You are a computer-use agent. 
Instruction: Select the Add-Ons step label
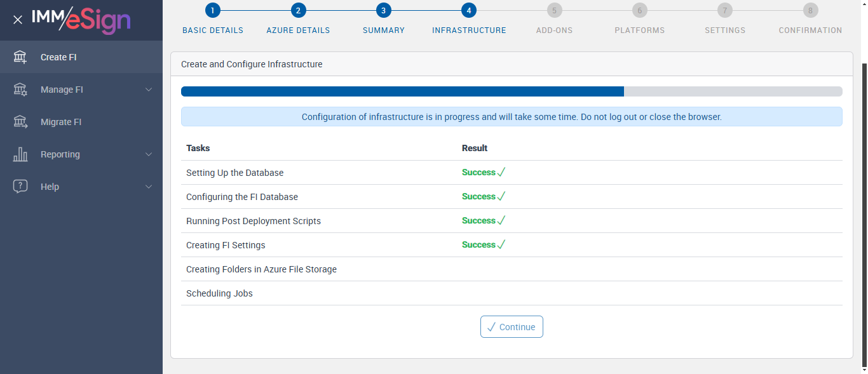pyautogui.click(x=554, y=30)
